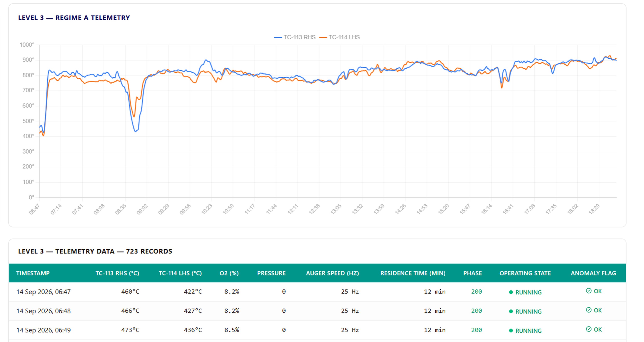Click the 1000° y-axis label on chart

[x=27, y=45]
